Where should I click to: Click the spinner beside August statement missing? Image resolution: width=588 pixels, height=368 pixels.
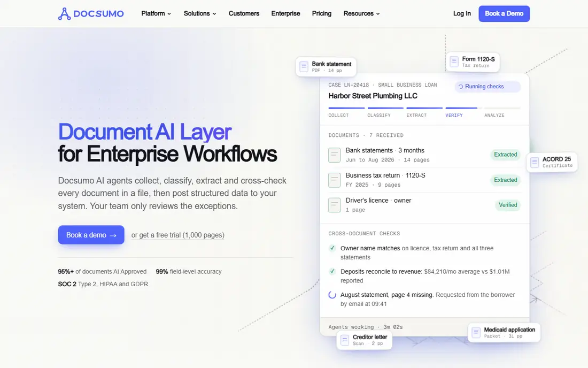332,295
